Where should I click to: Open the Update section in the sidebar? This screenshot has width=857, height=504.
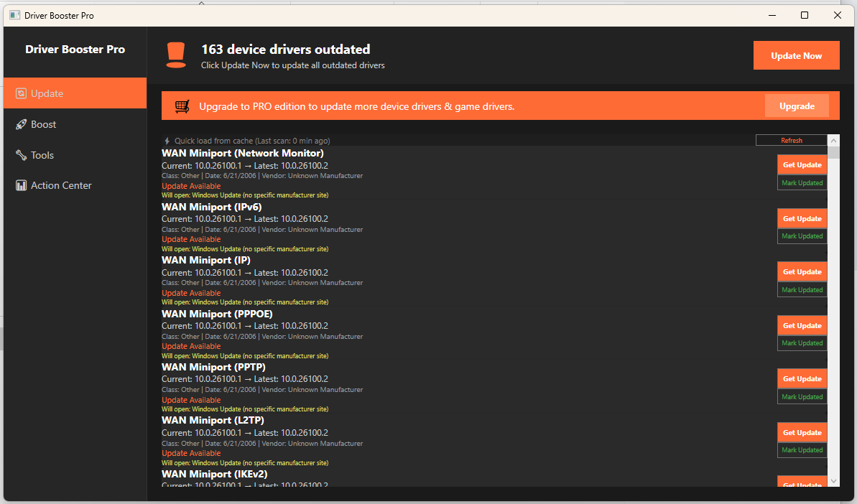pyautogui.click(x=75, y=93)
